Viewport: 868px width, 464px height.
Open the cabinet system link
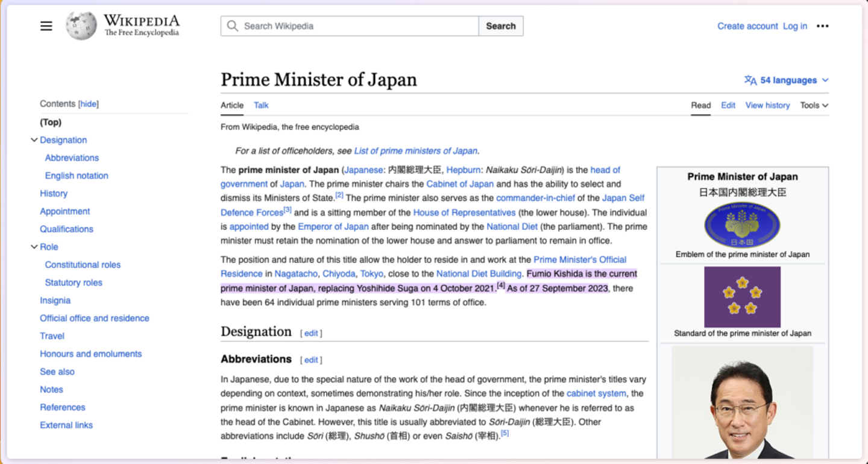point(596,393)
